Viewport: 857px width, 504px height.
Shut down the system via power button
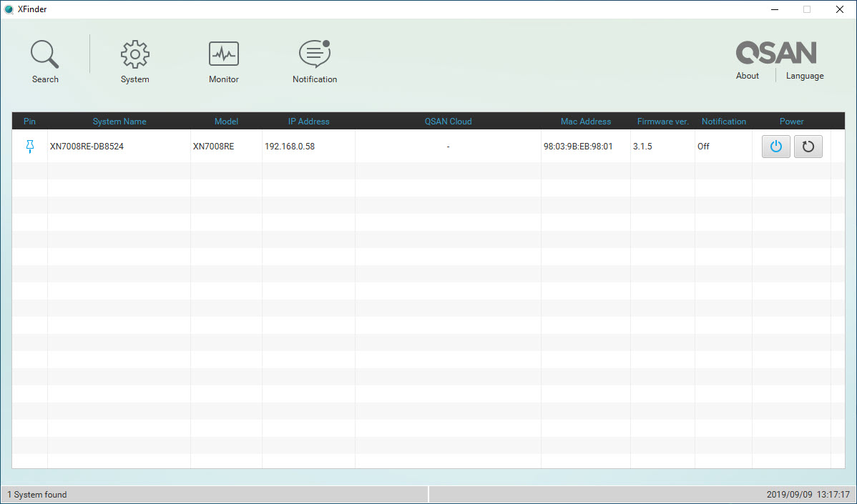pos(775,147)
